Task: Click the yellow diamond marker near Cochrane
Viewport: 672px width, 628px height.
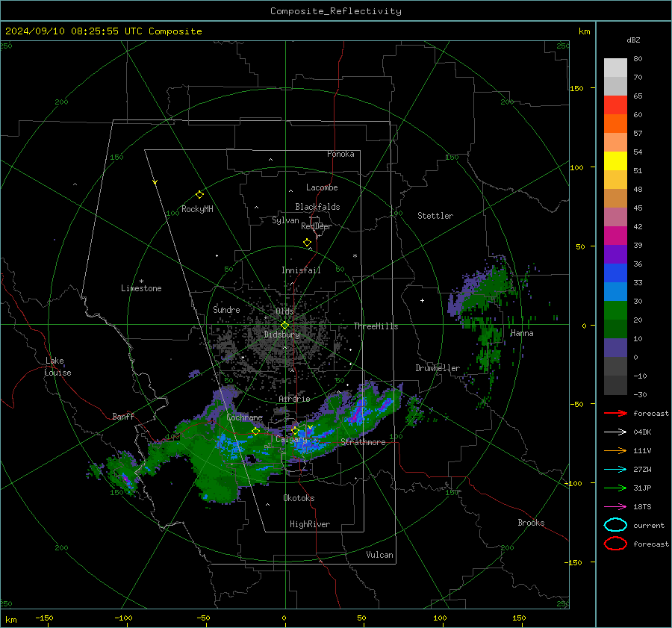Action: pos(255,432)
